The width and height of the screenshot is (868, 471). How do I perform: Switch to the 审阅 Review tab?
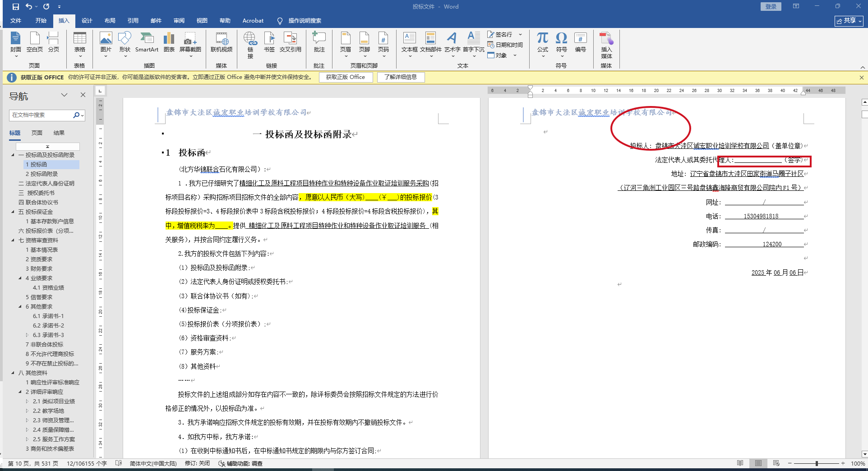pos(179,21)
